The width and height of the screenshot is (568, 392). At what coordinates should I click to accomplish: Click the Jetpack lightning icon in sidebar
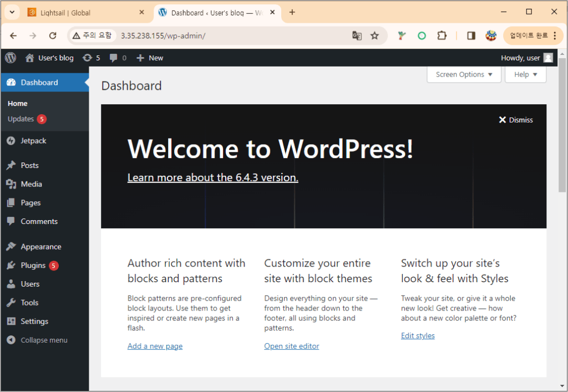point(11,141)
